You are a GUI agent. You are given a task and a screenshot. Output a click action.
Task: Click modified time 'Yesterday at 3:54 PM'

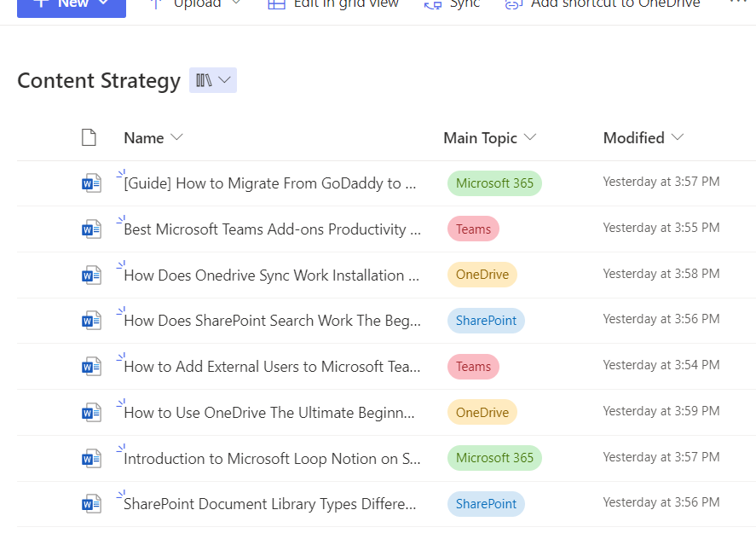pos(661,365)
